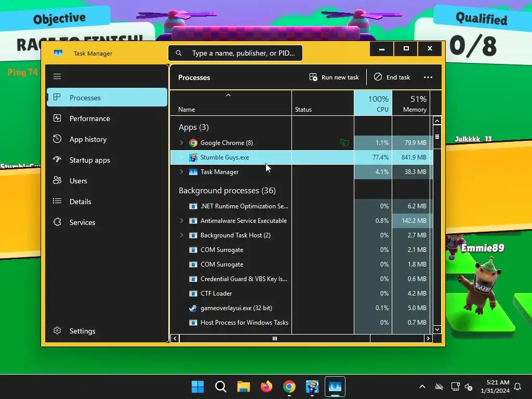
Task: Click the Apps (3) group heading
Action: pos(194,127)
